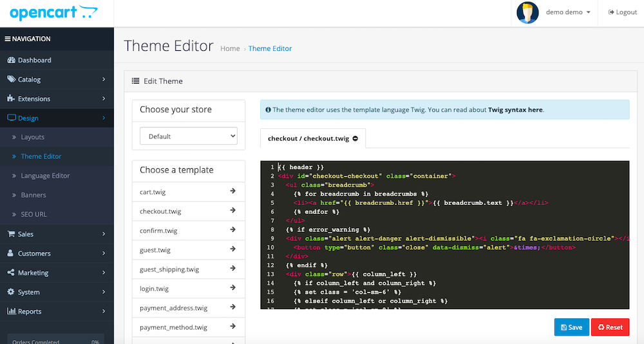Click the Reports bar chart icon
This screenshot has height=344, width=644.
12,311
